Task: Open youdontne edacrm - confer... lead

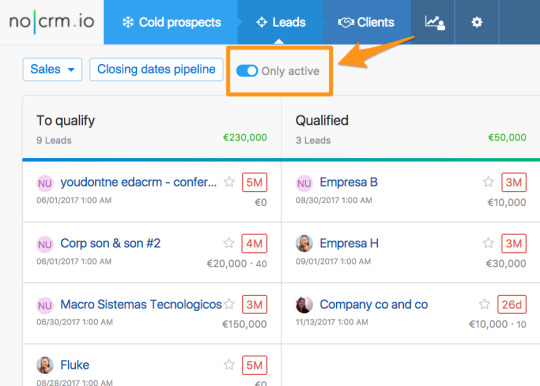Action: (138, 182)
